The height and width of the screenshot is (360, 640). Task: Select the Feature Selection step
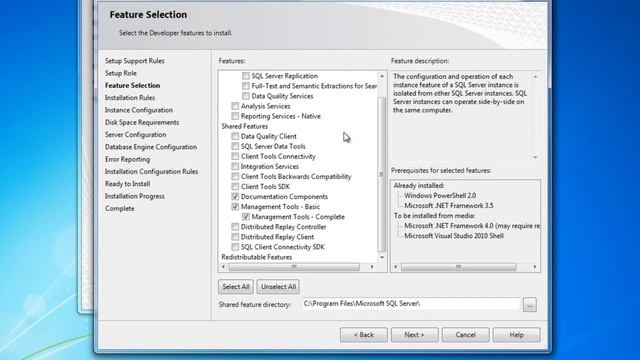tap(133, 85)
